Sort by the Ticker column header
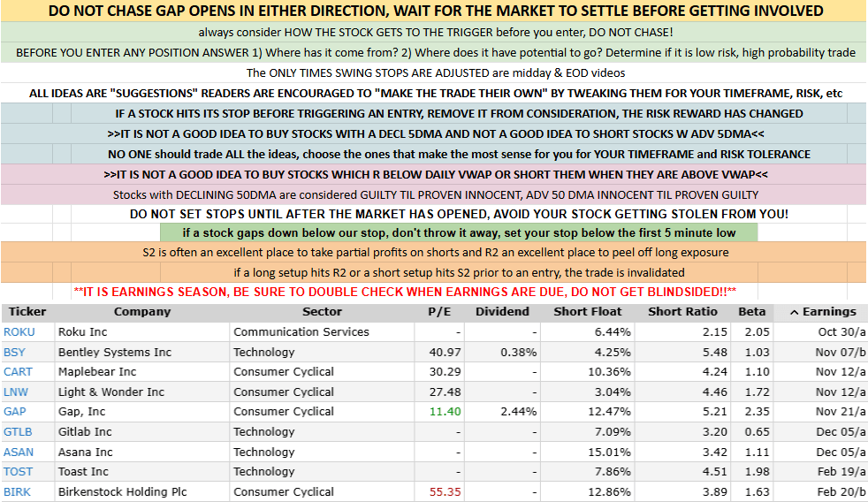Screen dimensions: 868x502 (27, 311)
